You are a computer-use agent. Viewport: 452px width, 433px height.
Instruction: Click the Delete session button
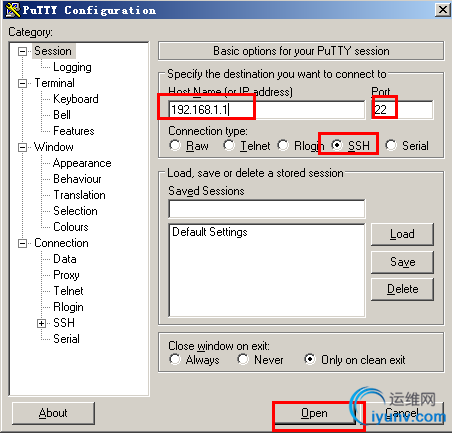pos(402,289)
